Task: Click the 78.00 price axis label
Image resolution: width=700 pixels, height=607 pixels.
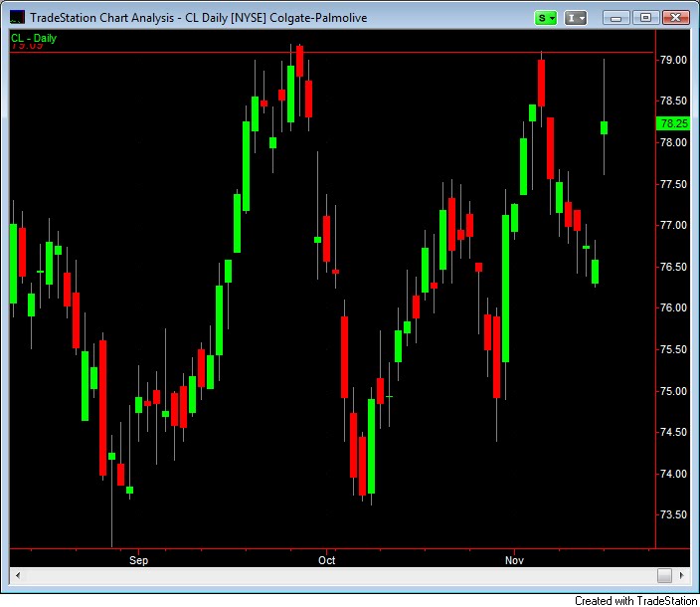Action: [674, 142]
